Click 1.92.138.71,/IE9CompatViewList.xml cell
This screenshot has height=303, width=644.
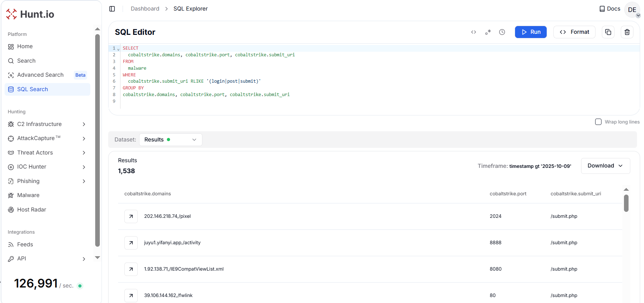pos(184,269)
